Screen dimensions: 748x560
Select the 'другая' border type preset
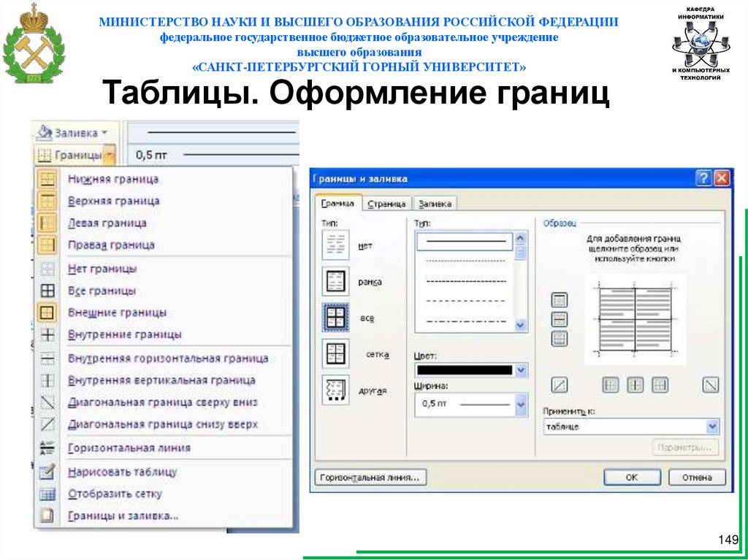pyautogui.click(x=335, y=390)
